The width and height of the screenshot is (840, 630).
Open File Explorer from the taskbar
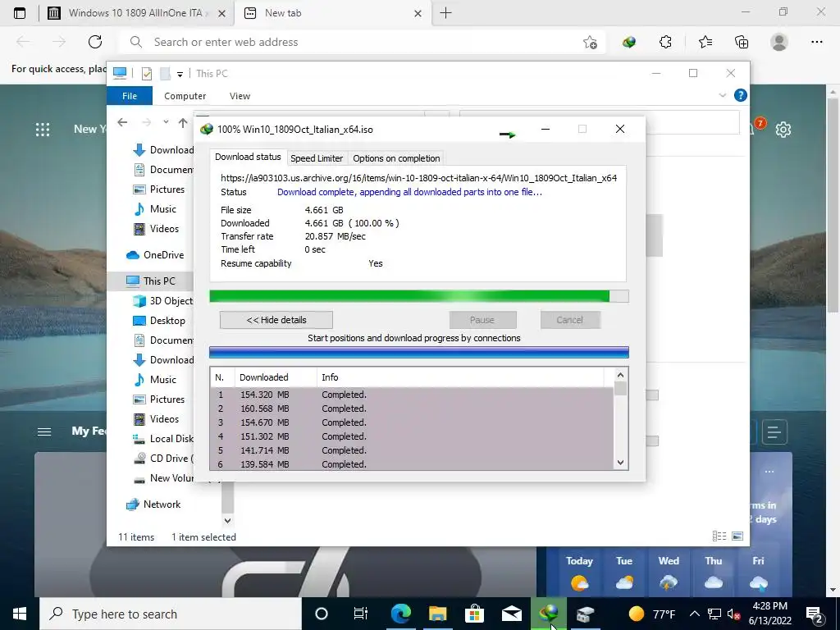pyautogui.click(x=438, y=614)
